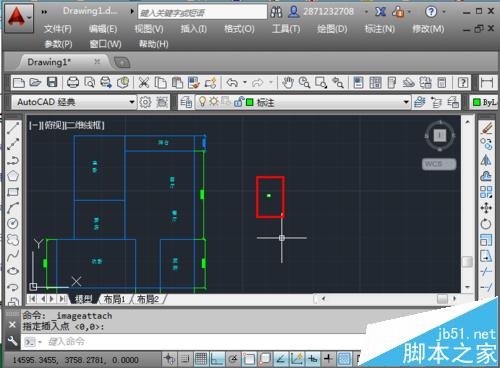The width and height of the screenshot is (500, 368).
Task: Open the 文件(F) menu
Action: coord(58,29)
